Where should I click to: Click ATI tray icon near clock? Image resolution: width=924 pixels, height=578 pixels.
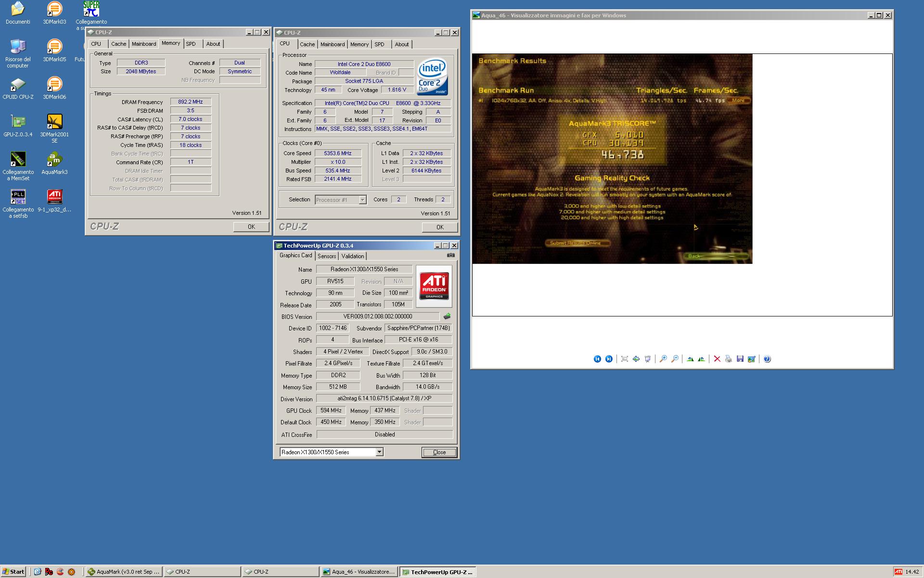click(x=898, y=572)
